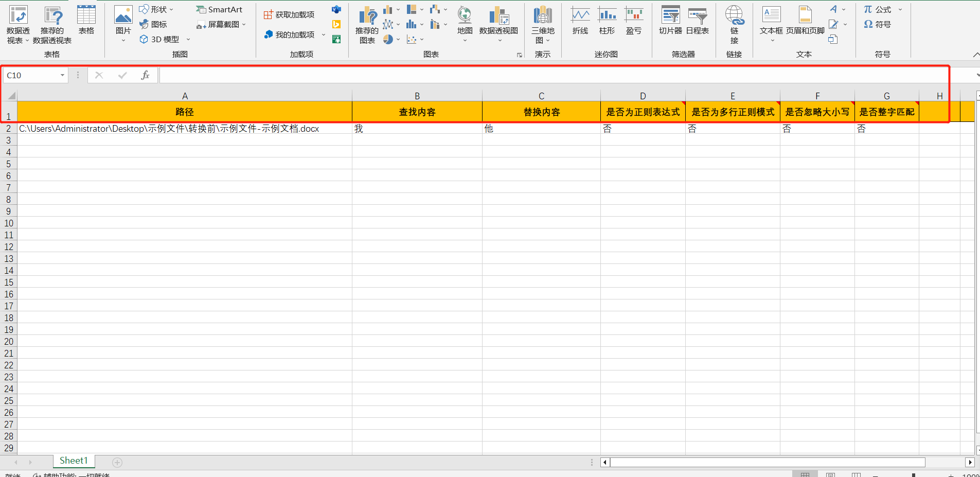This screenshot has height=477, width=980.
Task: Click 我的加载项 button
Action: [x=289, y=34]
